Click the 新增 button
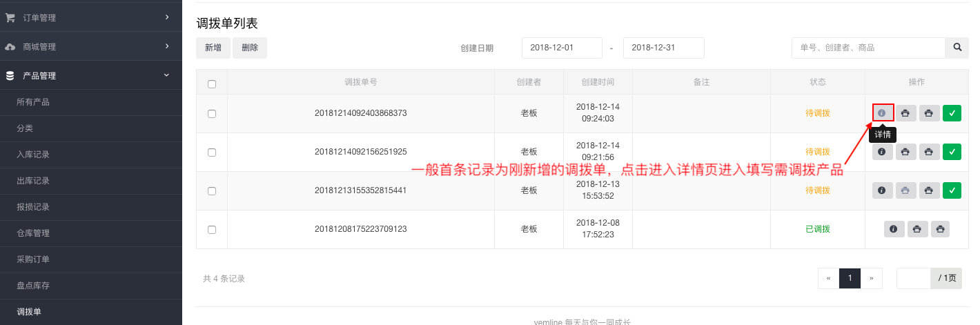This screenshot has width=980, height=325. (213, 48)
